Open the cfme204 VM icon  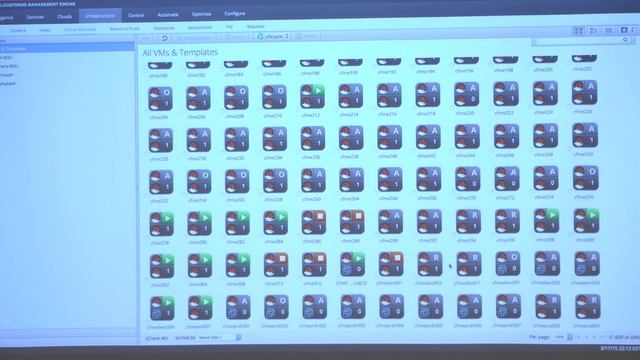point(160,98)
